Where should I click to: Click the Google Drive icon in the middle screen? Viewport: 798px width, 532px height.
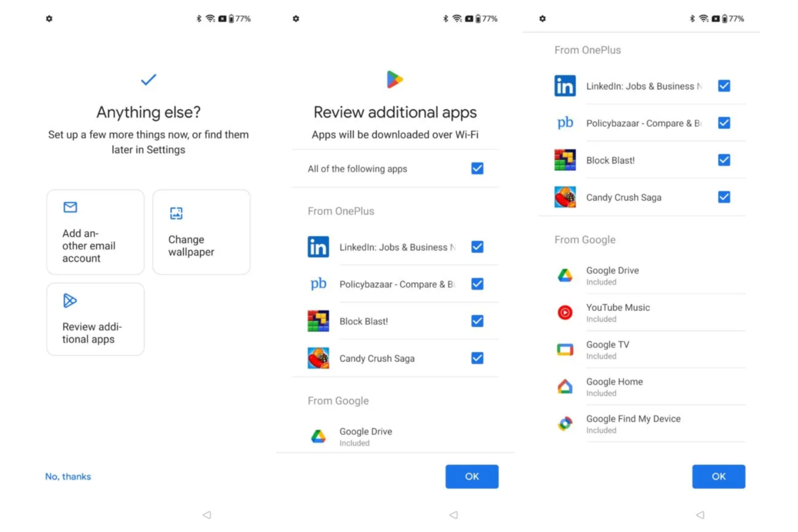[x=318, y=436]
